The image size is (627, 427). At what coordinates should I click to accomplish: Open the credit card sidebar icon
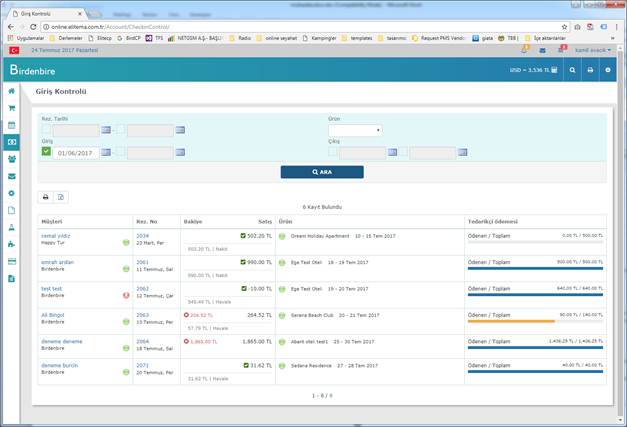pyautogui.click(x=12, y=261)
